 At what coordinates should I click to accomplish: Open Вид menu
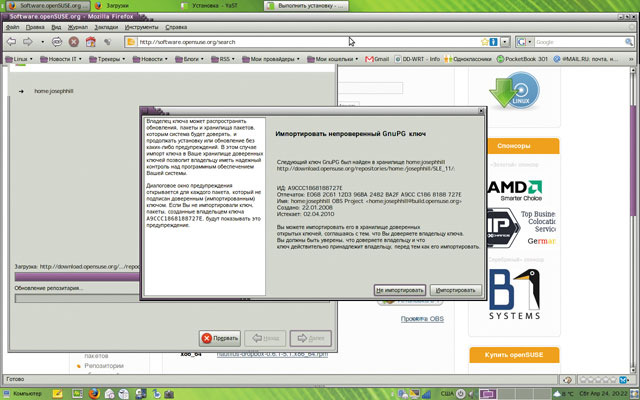click(56, 27)
